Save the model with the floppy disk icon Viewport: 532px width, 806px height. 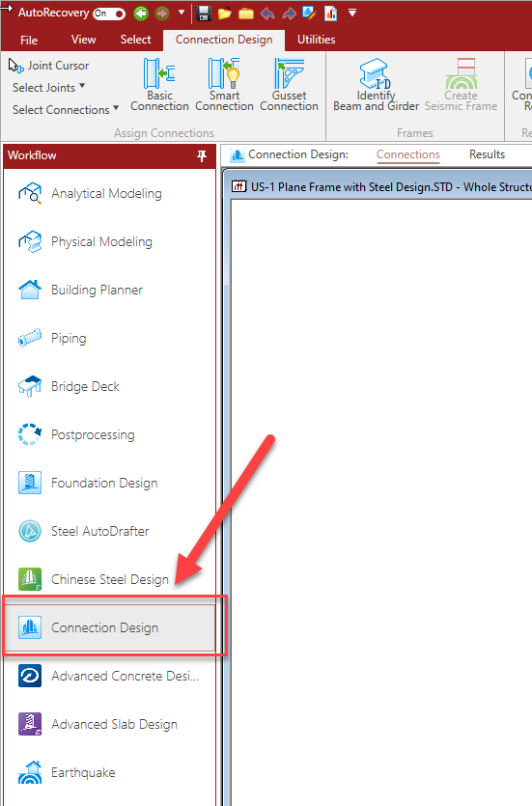click(x=204, y=14)
